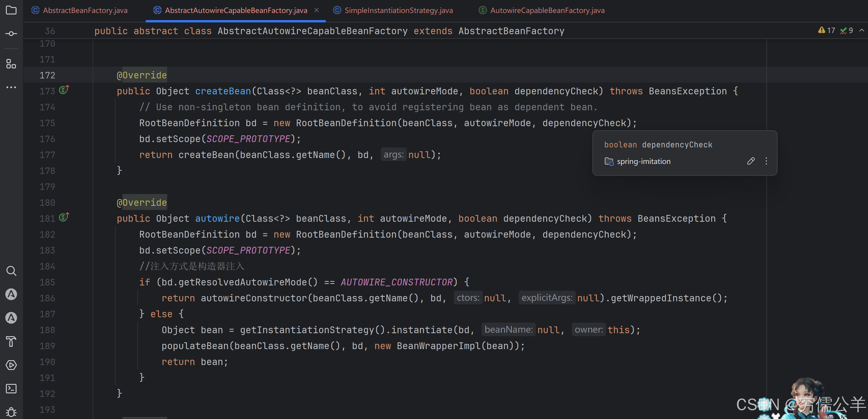Image resolution: width=868 pixels, height=419 pixels.
Task: Open the popup's three-dot options menu
Action: pos(766,161)
